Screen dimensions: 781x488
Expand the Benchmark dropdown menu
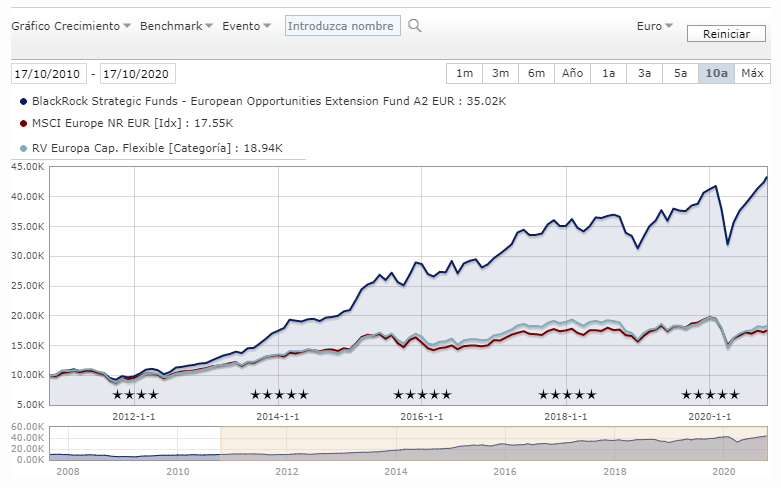click(x=176, y=26)
